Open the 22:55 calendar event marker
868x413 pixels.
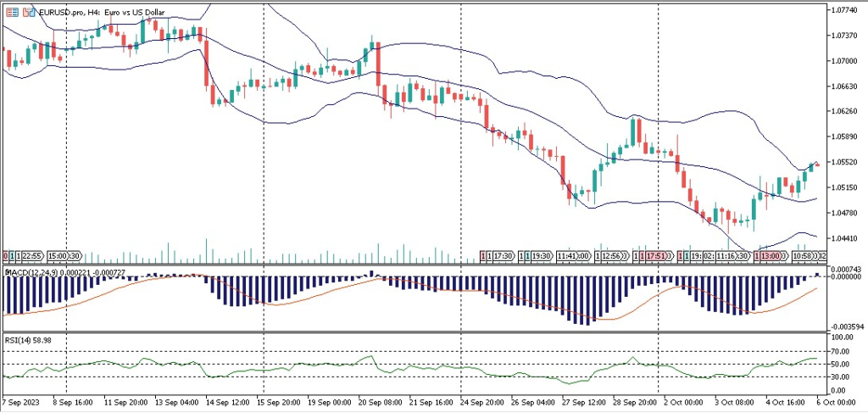[32, 255]
